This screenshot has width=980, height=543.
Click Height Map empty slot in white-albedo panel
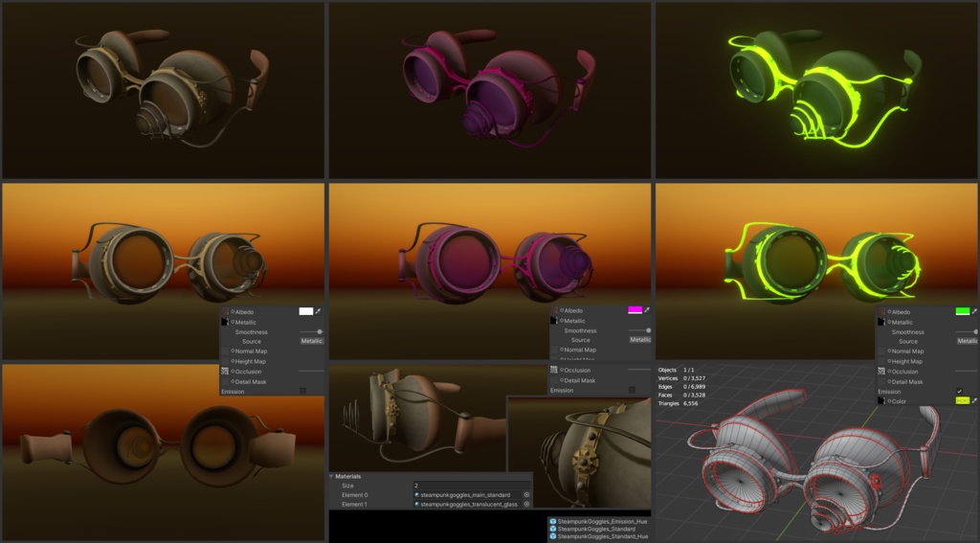(225, 361)
